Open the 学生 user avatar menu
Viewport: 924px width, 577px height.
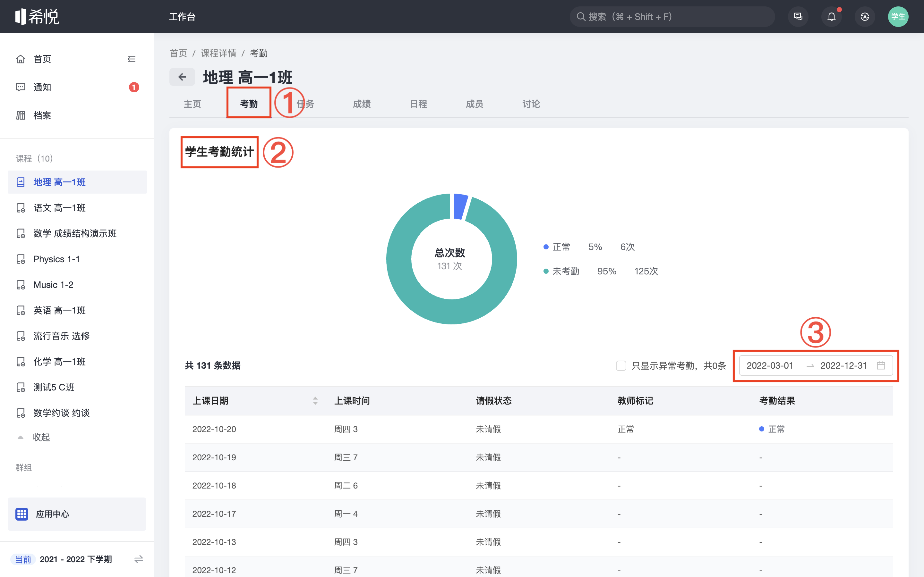[898, 17]
